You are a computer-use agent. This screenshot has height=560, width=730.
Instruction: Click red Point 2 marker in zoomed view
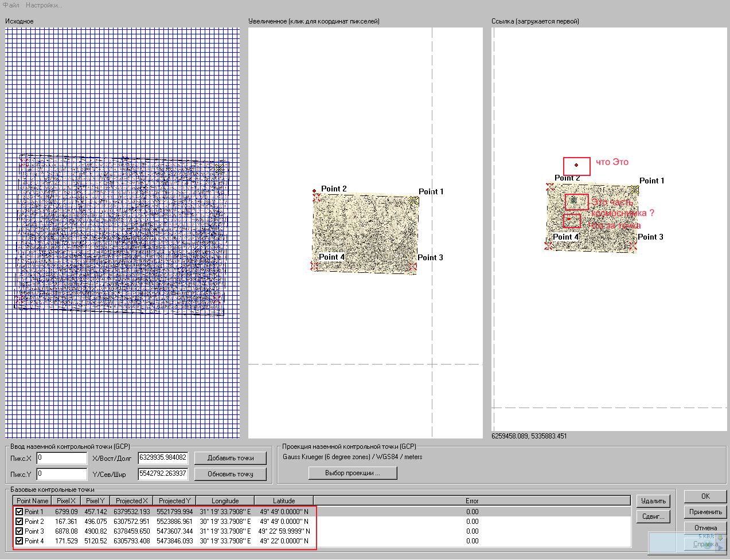point(316,197)
